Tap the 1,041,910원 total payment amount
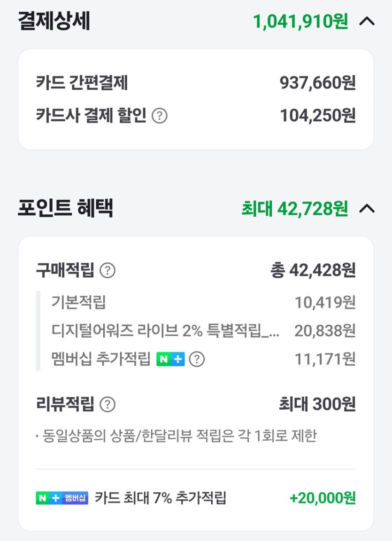Viewport: 392px width, 541px height. pos(300,22)
